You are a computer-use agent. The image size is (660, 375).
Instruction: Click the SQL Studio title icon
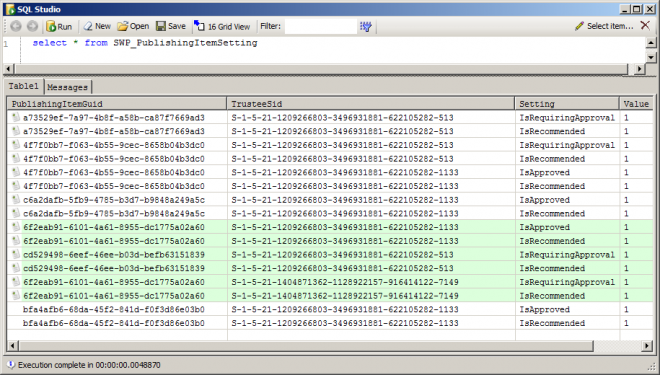click(10, 9)
